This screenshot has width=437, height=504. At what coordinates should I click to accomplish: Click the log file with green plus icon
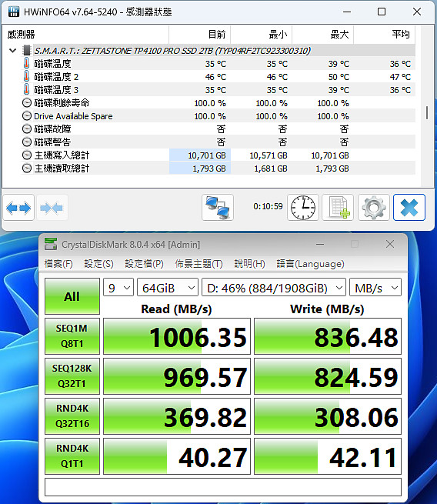pyautogui.click(x=338, y=208)
